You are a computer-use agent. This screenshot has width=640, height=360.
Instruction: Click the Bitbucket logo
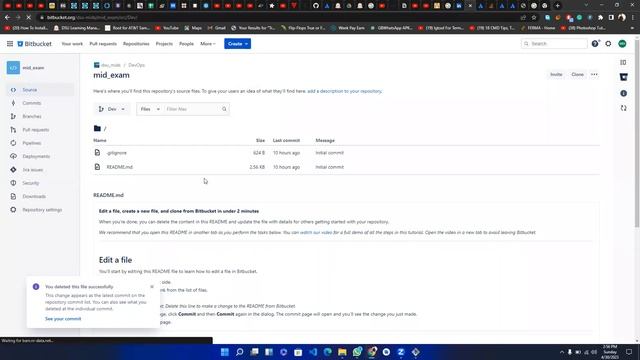[x=35, y=44]
